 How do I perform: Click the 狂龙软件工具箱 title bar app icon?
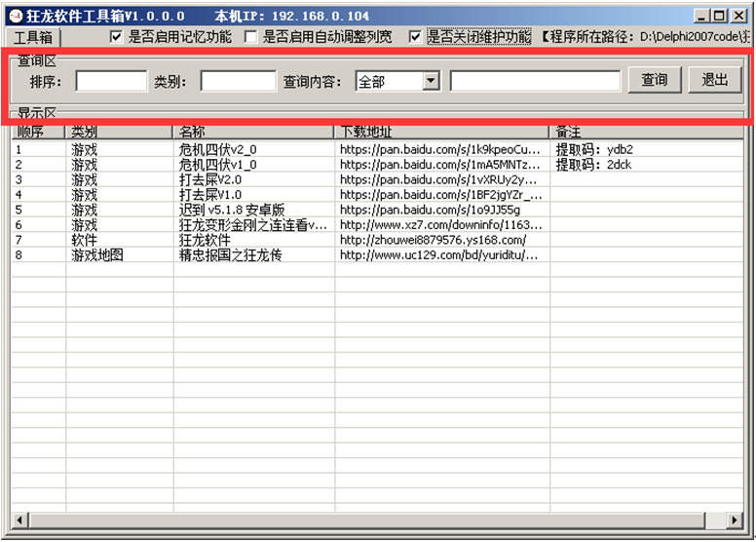pyautogui.click(x=16, y=16)
